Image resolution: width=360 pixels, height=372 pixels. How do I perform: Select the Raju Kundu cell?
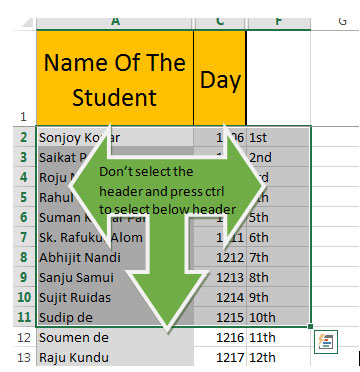[x=115, y=357]
